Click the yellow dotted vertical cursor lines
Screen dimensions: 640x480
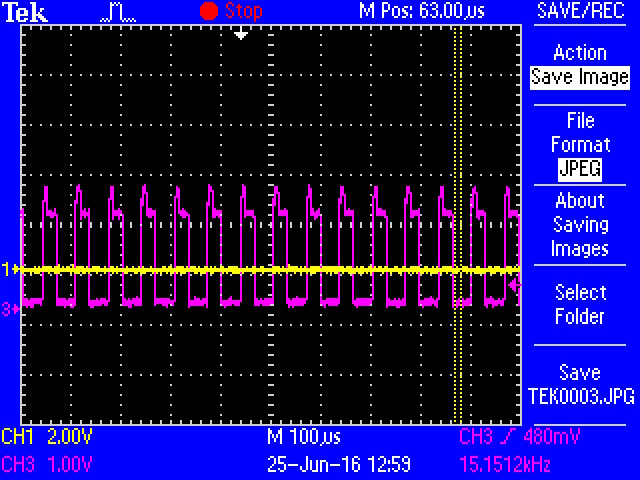[x=458, y=224]
